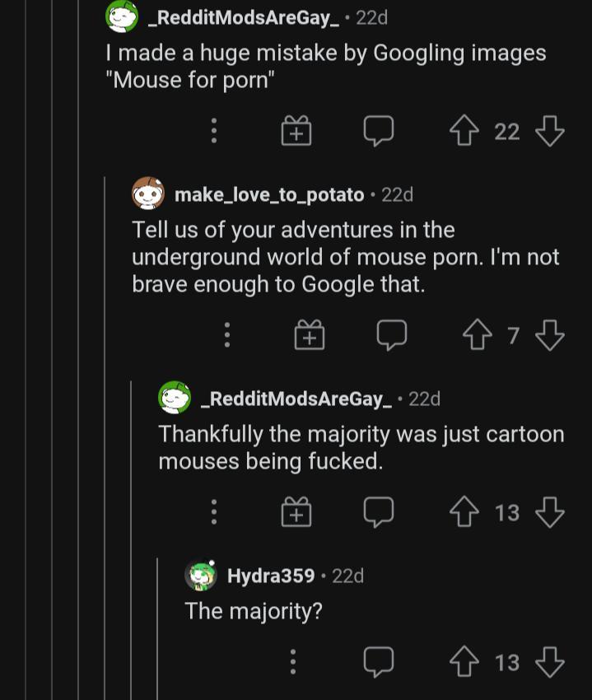Open the comment reply icon under make_love_to_potato's post
The height and width of the screenshot is (700, 592).
point(391,334)
